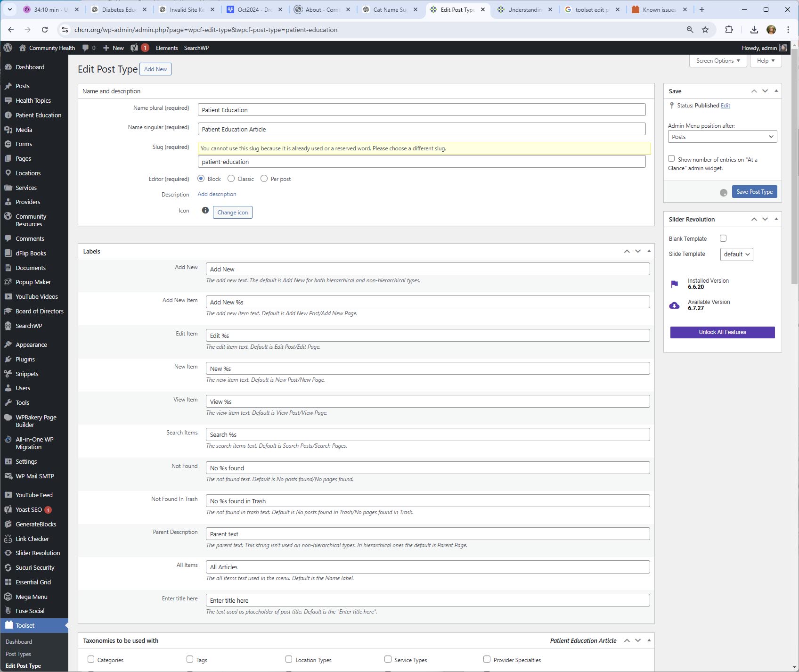
Task: Select the Classic editor radio button
Action: tap(231, 179)
